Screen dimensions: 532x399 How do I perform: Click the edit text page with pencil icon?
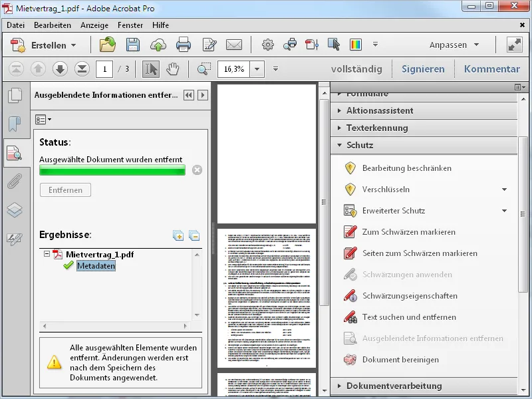pos(209,45)
